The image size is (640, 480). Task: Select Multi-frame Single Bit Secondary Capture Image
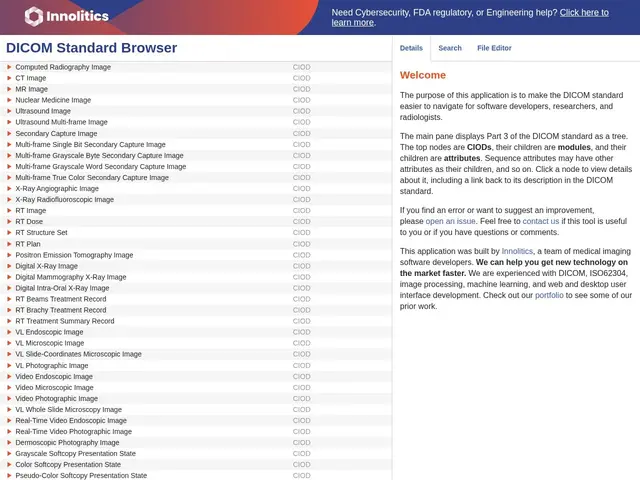coord(196,144)
